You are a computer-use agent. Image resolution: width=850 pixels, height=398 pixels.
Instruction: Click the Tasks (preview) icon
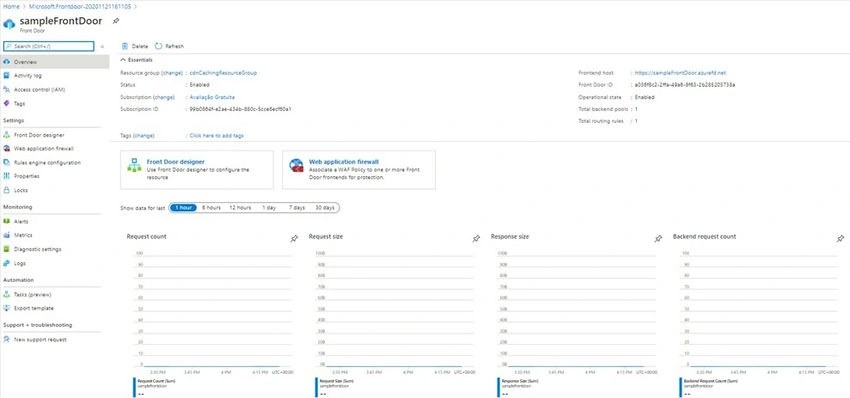click(x=7, y=294)
